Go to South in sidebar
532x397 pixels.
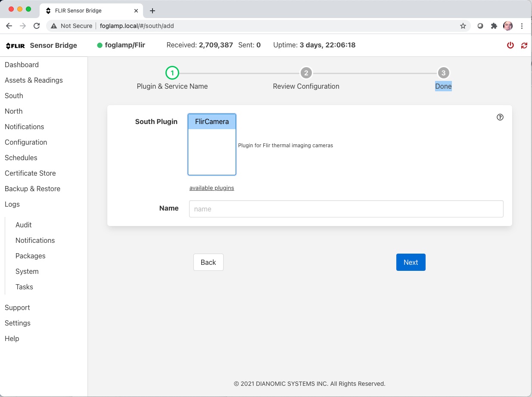click(14, 96)
